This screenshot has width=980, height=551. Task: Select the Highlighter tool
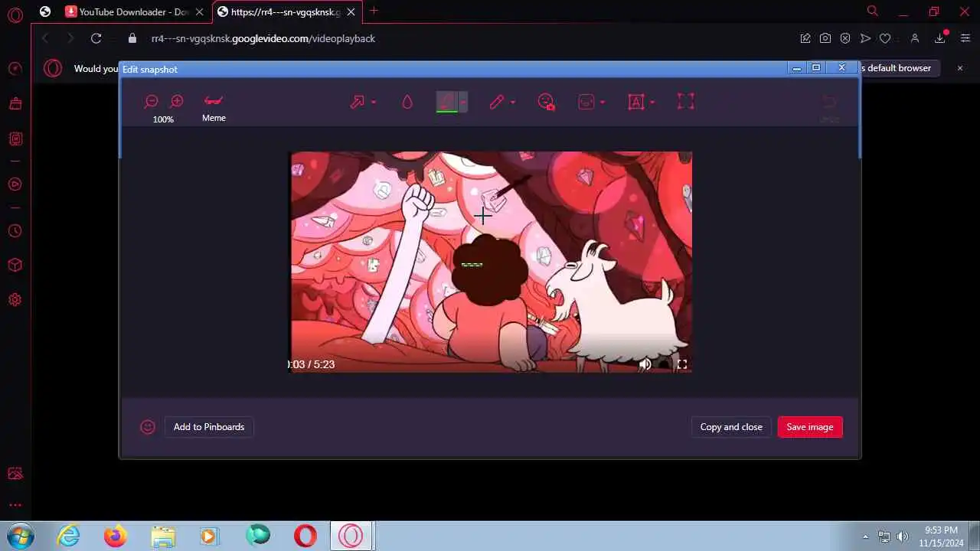click(446, 102)
